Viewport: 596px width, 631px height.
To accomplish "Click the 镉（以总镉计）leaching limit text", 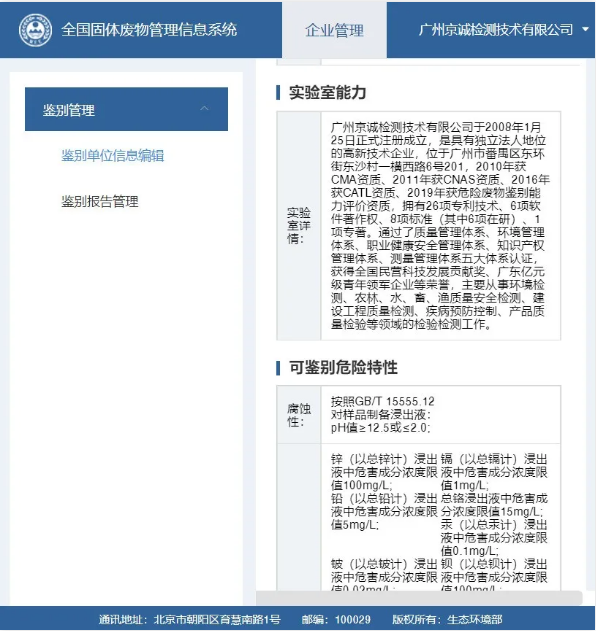I will pos(494,472).
